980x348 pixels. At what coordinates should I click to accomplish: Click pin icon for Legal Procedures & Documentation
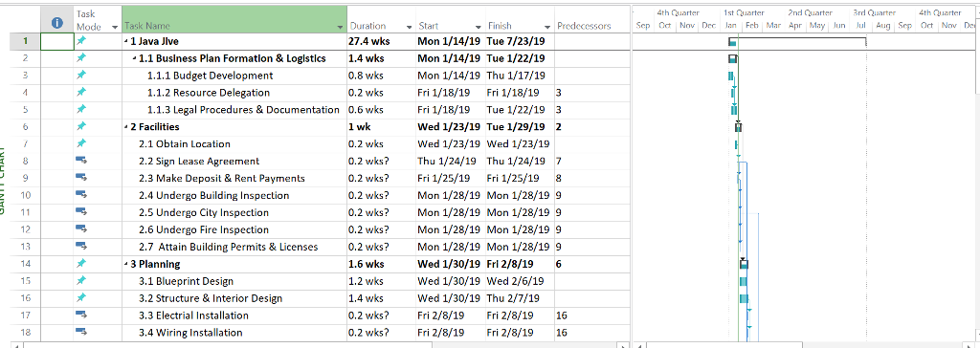click(81, 109)
